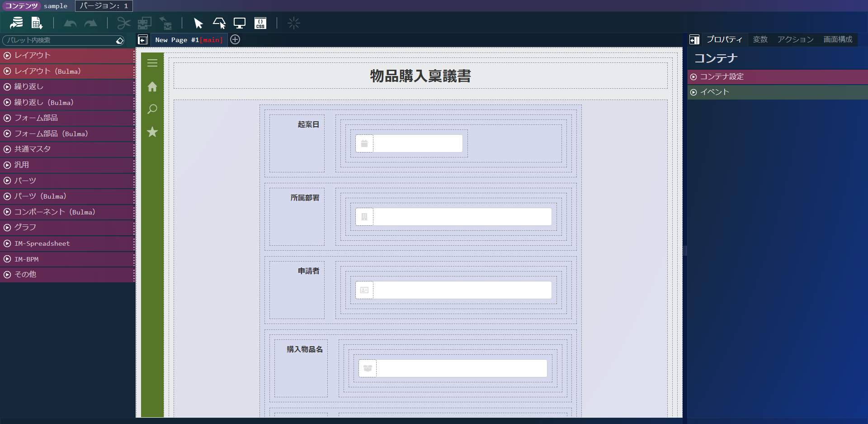
Task: Expand the パーツ palette category
Action: click(67, 181)
